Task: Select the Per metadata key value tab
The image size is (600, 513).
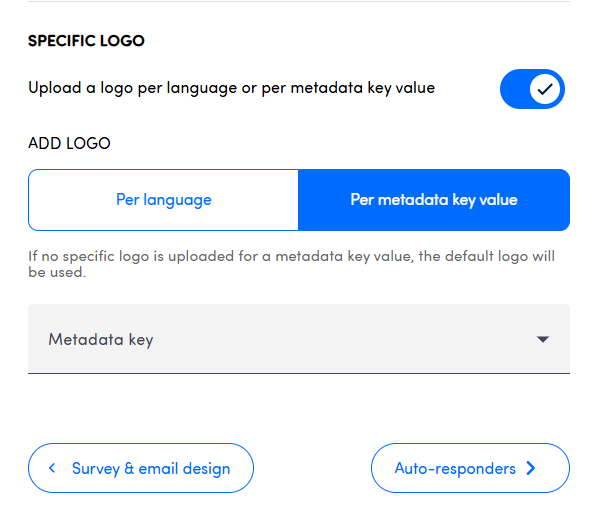Action: click(434, 199)
